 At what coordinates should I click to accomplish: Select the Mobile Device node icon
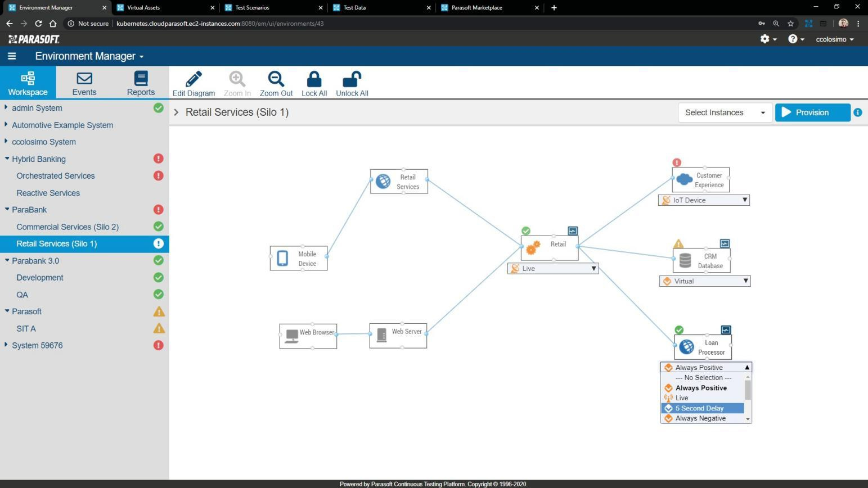282,258
